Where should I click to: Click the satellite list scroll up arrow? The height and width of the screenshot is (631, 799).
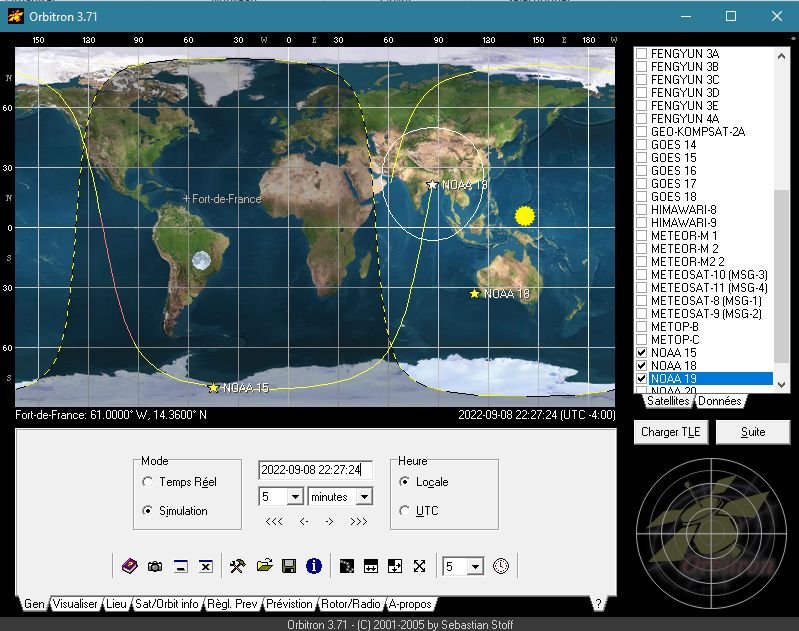pos(781,56)
